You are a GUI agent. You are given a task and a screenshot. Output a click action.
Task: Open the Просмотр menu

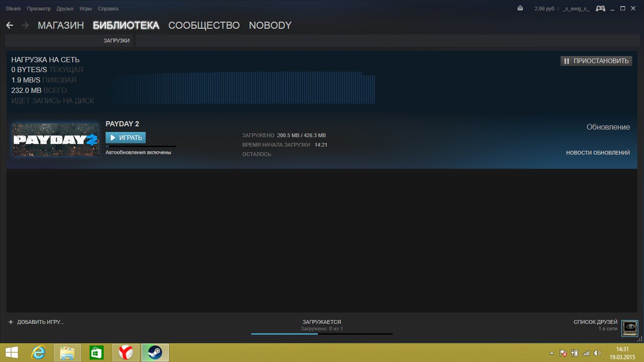(x=39, y=9)
